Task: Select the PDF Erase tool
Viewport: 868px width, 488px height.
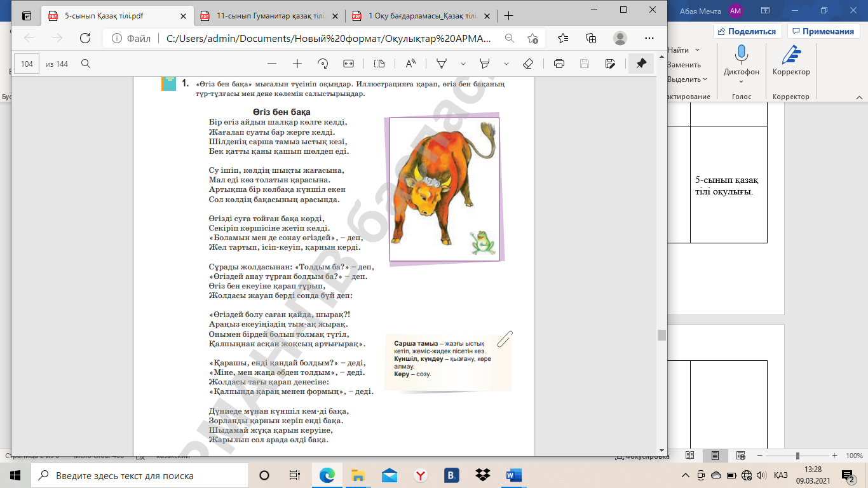Action: pyautogui.click(x=527, y=64)
